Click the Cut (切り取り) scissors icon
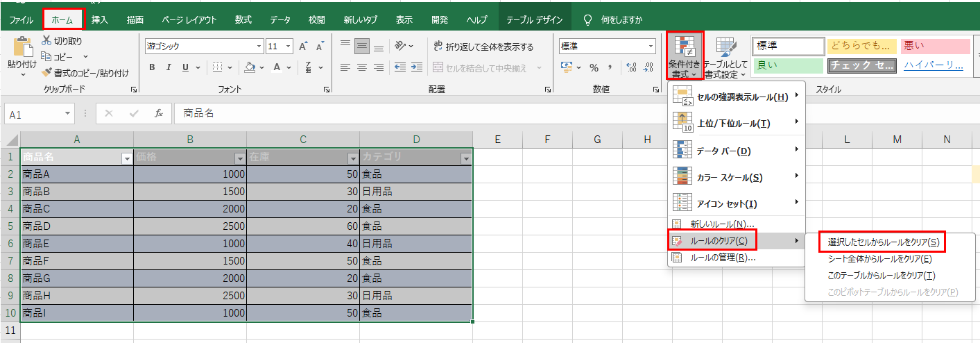The width and height of the screenshot is (980, 343). tap(47, 41)
